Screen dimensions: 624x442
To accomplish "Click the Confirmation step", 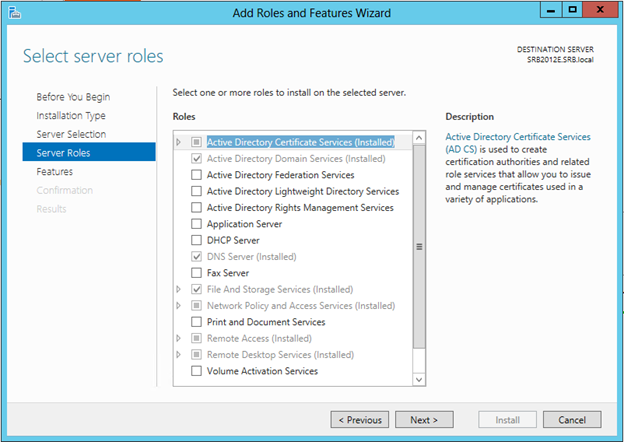I will [x=64, y=190].
